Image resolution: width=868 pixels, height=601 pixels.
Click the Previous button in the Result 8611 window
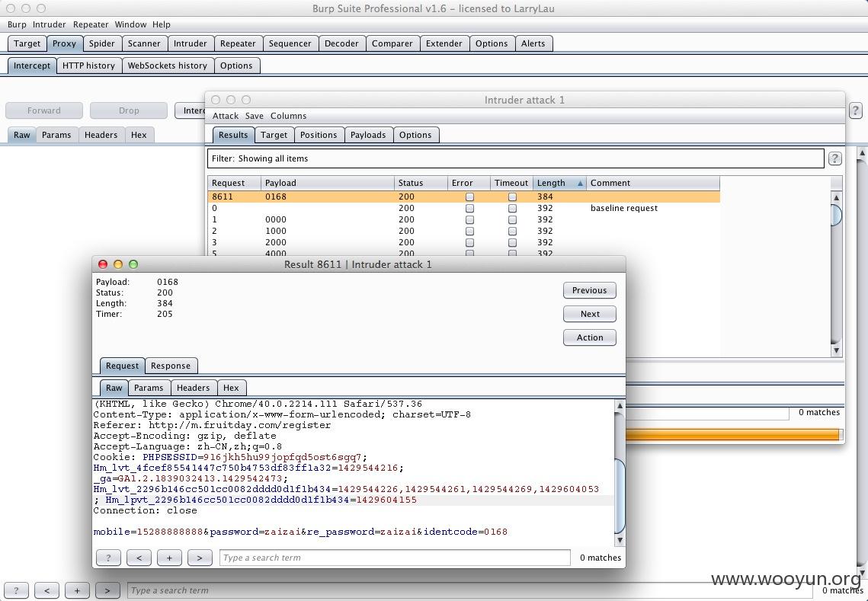590,290
